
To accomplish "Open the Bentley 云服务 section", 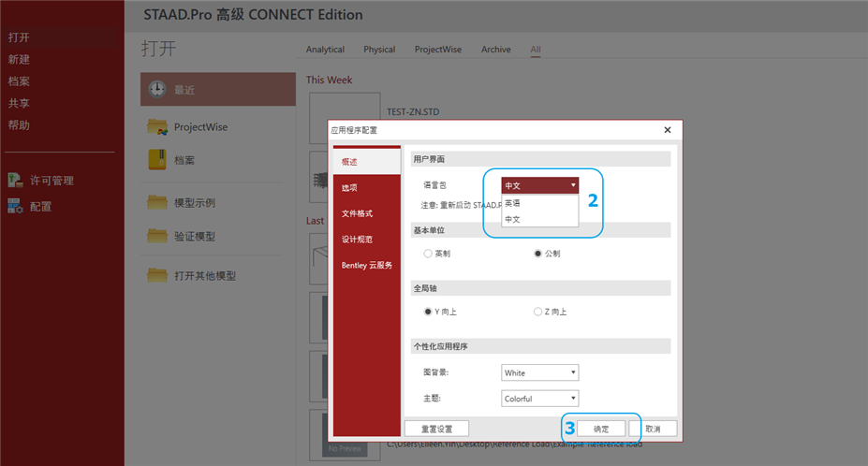I will pos(366,265).
